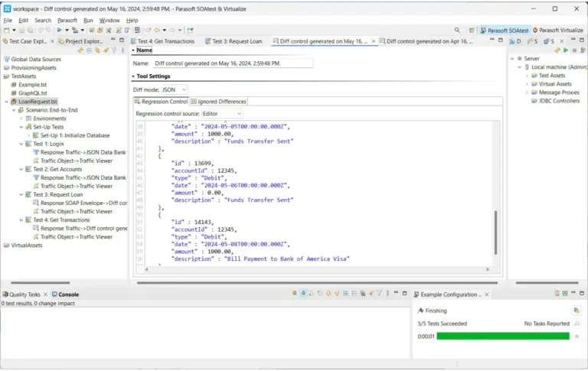The width and height of the screenshot is (588, 371).
Task: Click the Open Perspective icon beside search
Action: (472, 31)
